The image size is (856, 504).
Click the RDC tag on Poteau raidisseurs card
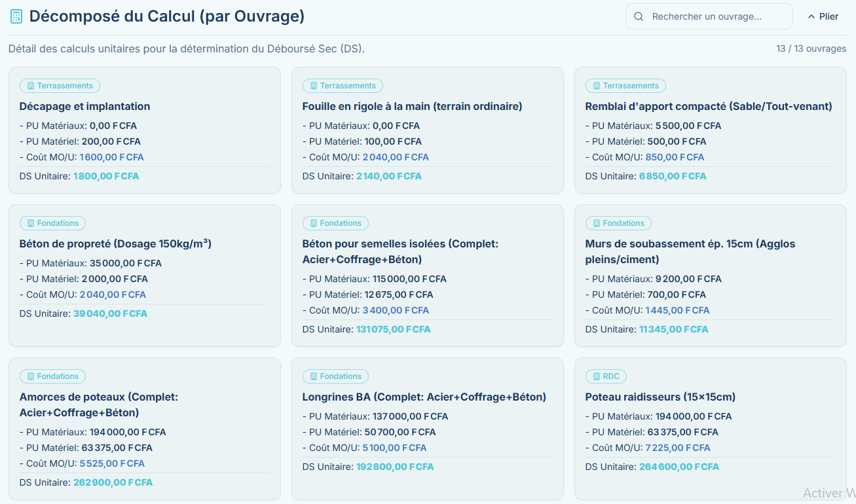pyautogui.click(x=606, y=376)
